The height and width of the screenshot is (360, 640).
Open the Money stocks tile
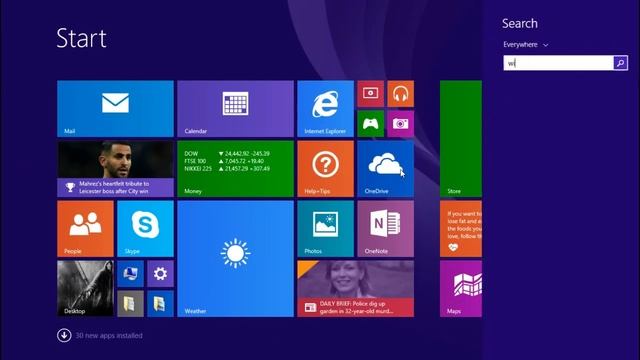tap(235, 169)
